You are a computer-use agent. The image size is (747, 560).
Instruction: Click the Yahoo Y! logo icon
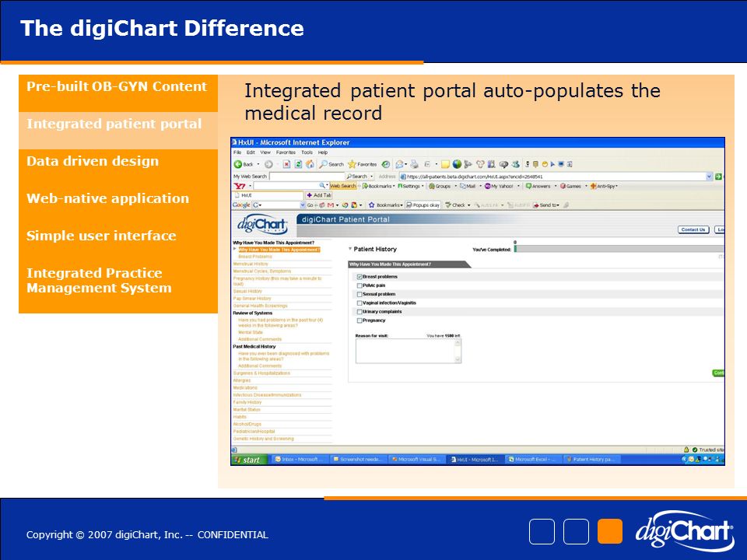coord(240,186)
